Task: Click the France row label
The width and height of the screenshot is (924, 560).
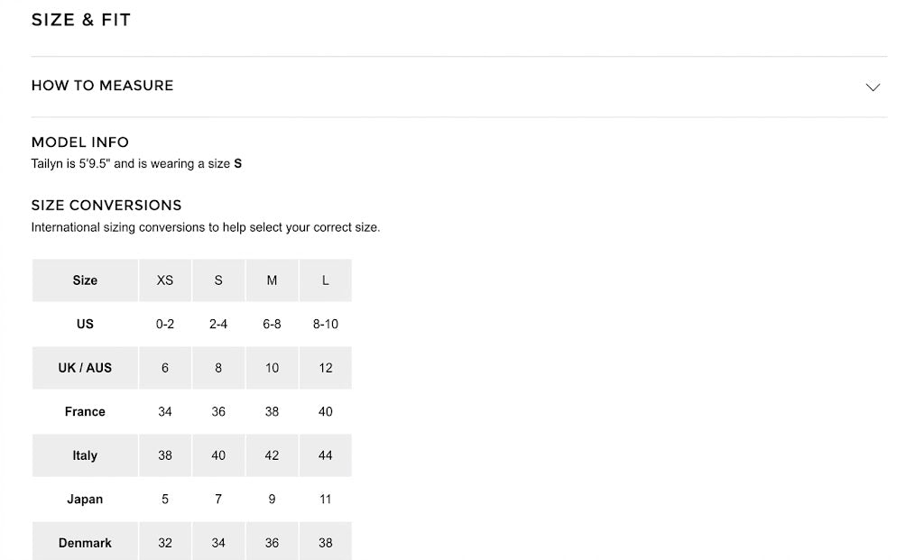Action: point(85,411)
